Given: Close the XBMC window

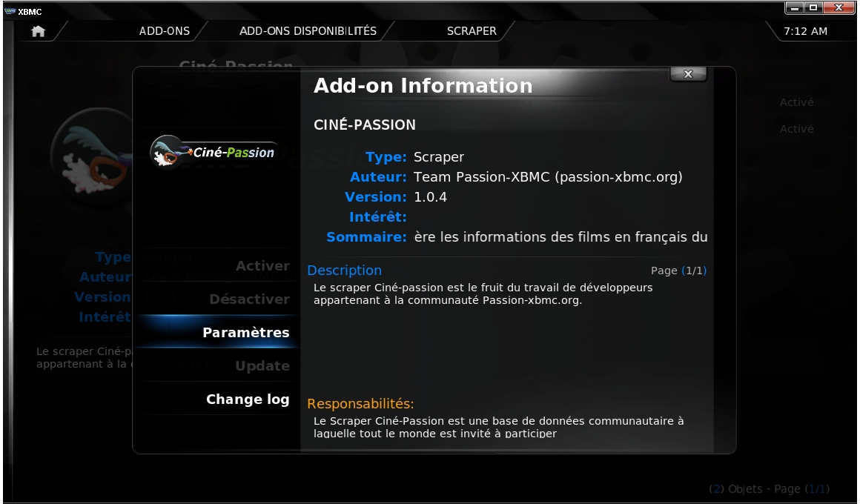Looking at the screenshot, I should tap(838, 7).
